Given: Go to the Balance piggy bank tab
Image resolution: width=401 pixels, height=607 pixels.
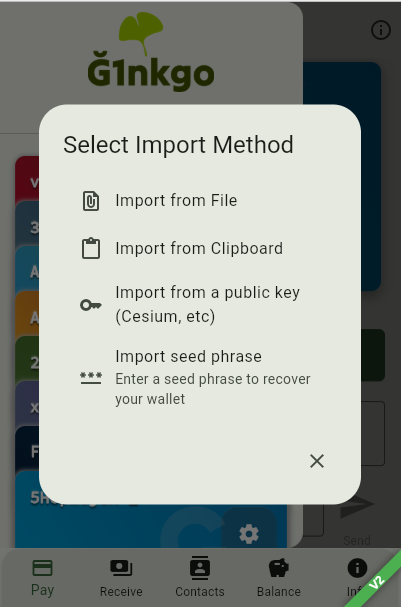Looking at the screenshot, I should (279, 578).
